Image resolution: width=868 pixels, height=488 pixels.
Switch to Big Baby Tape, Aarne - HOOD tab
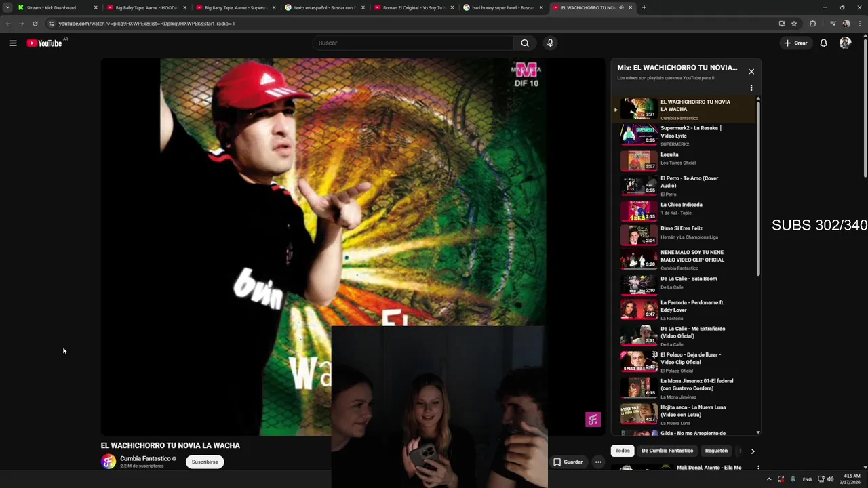tap(146, 7)
